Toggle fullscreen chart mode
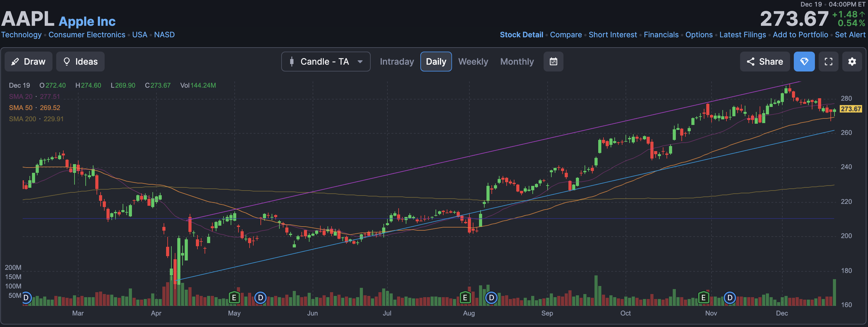The image size is (868, 327). pos(828,62)
